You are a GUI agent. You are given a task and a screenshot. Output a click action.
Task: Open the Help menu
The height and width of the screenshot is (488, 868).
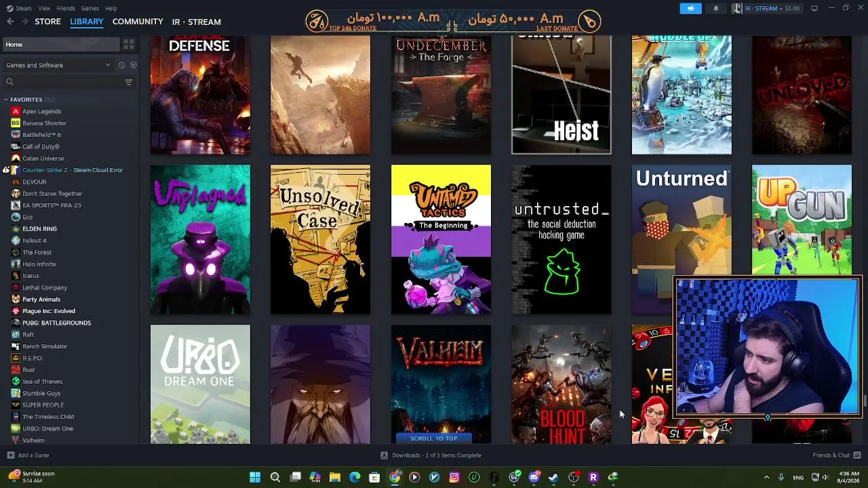click(111, 8)
